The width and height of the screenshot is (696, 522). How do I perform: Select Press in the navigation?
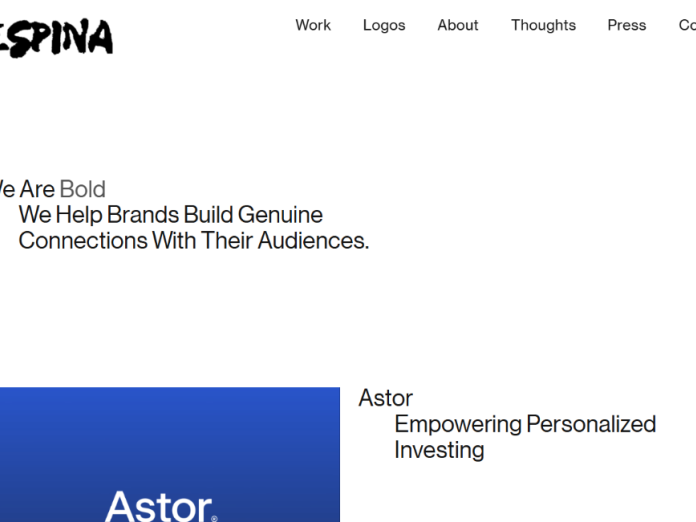point(627,25)
